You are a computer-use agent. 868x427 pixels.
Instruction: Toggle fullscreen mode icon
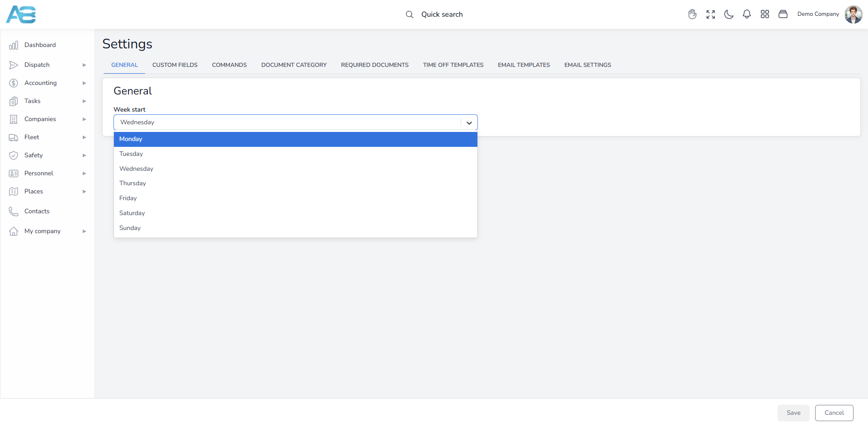pyautogui.click(x=711, y=14)
